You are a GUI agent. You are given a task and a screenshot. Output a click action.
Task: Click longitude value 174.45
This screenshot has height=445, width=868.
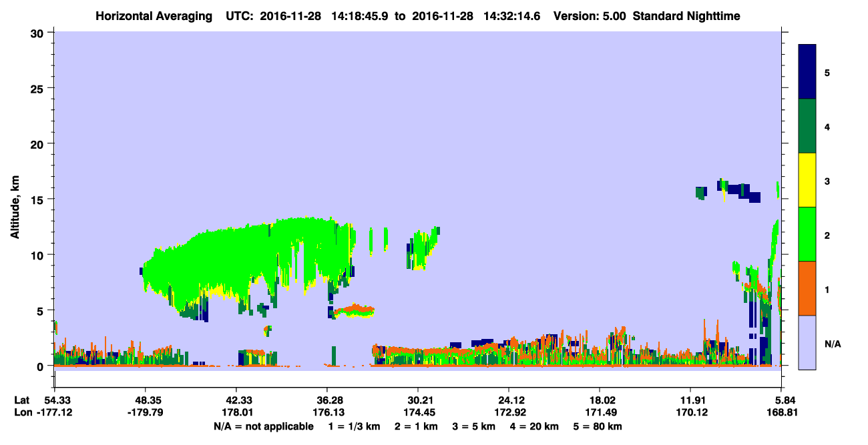[x=418, y=413]
